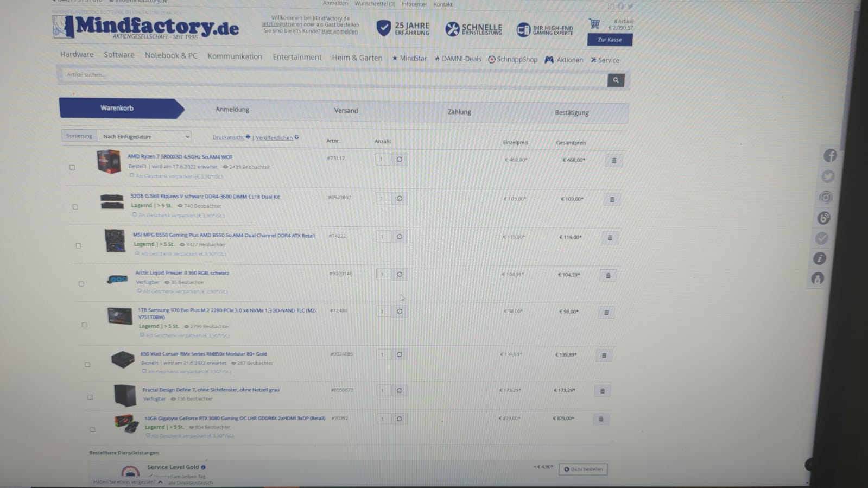Image resolution: width=868 pixels, height=488 pixels.
Task: Open the Kommunikation menu
Action: click(235, 56)
